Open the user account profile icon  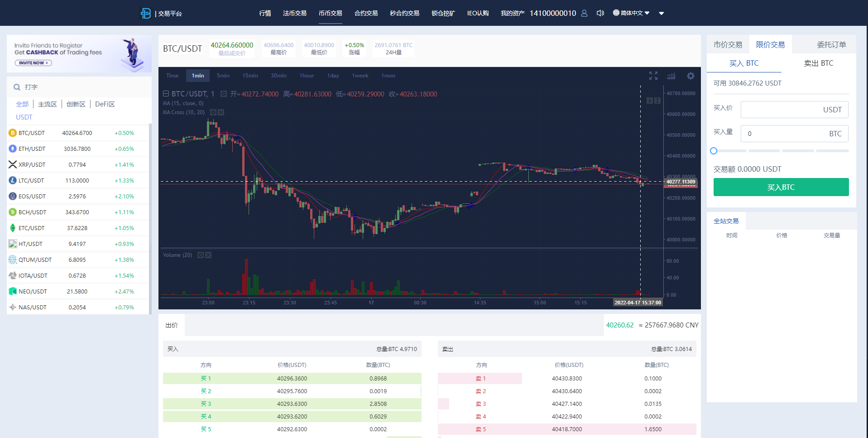tap(584, 13)
